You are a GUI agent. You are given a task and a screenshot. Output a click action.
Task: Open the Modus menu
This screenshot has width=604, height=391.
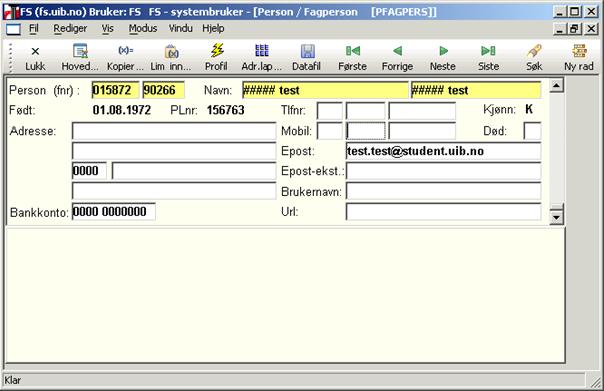click(x=143, y=29)
